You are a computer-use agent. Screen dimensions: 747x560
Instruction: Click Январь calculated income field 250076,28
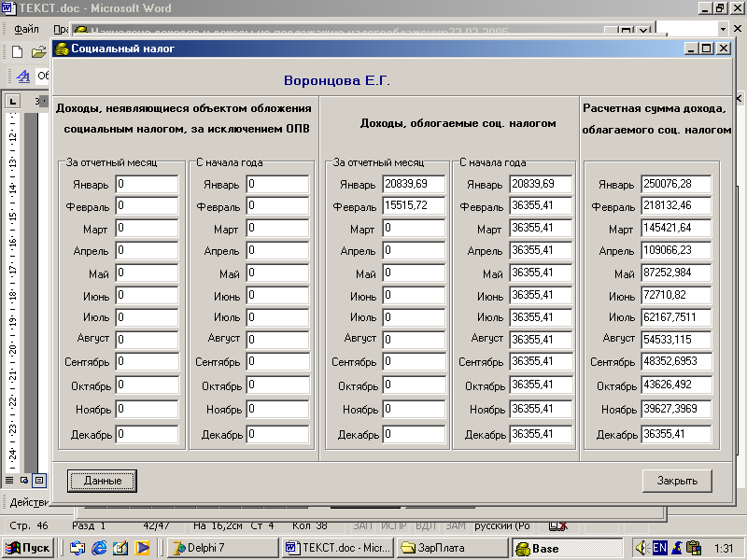(x=676, y=184)
